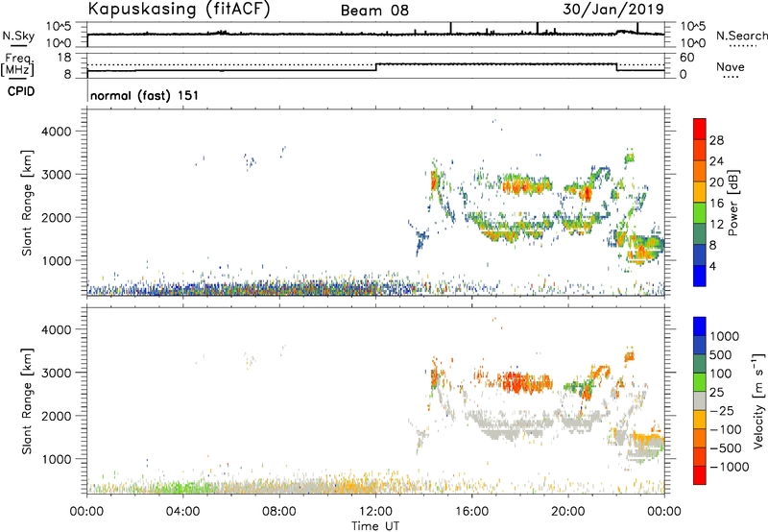The height and width of the screenshot is (532, 768).
Task: Click the 2000 tick in velocity panel
Action: 57,416
